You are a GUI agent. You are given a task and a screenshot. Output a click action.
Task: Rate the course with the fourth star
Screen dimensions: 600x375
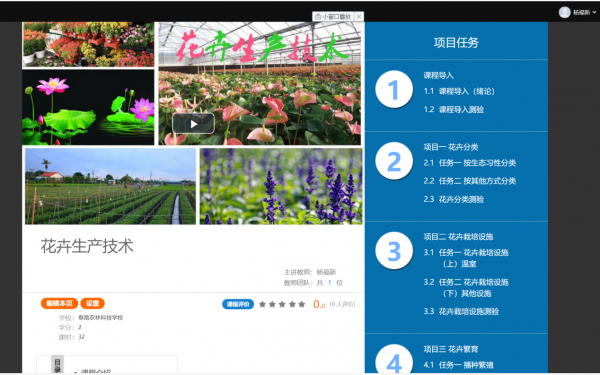tap(292, 304)
